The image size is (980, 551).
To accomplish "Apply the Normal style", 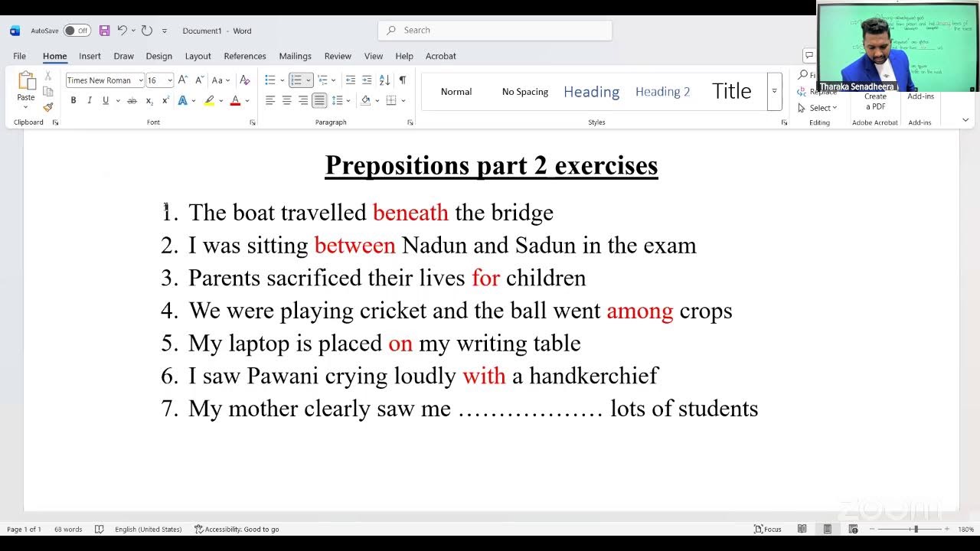I will (456, 92).
